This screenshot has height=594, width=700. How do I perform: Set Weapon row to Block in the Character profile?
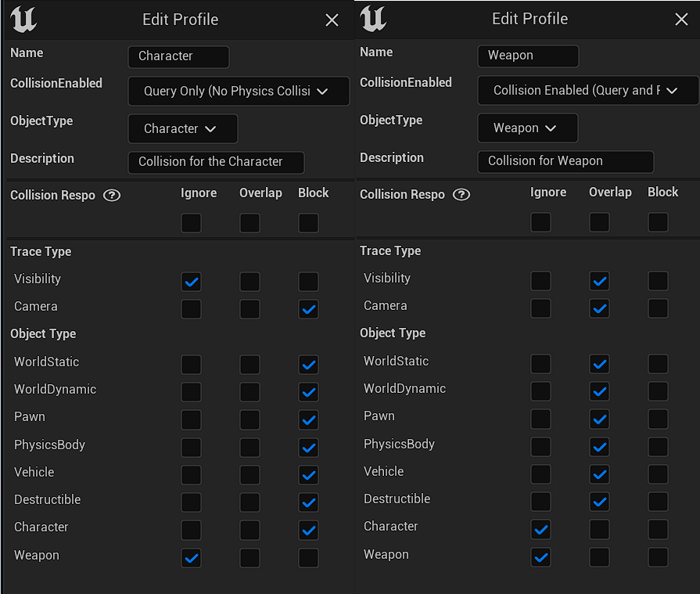click(308, 558)
